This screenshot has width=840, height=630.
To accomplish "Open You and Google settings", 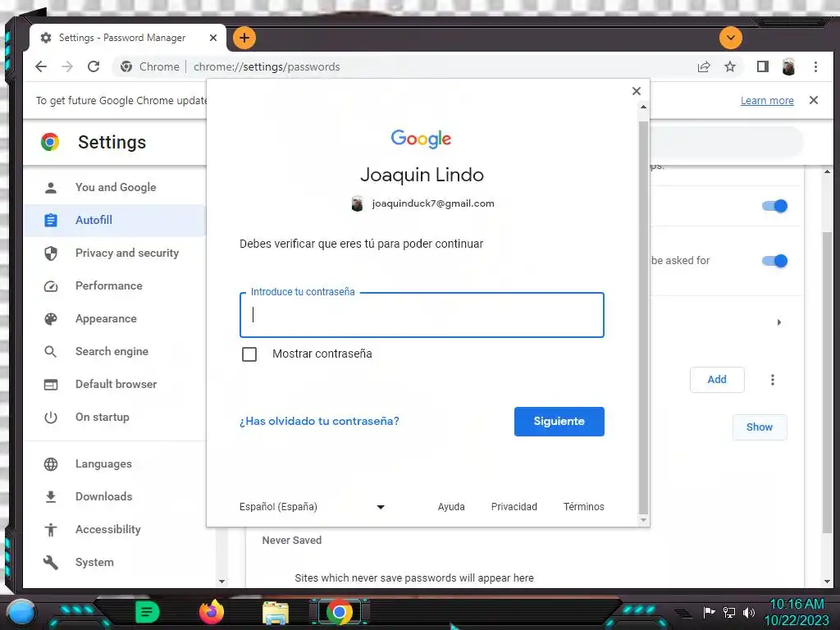I will click(115, 188).
